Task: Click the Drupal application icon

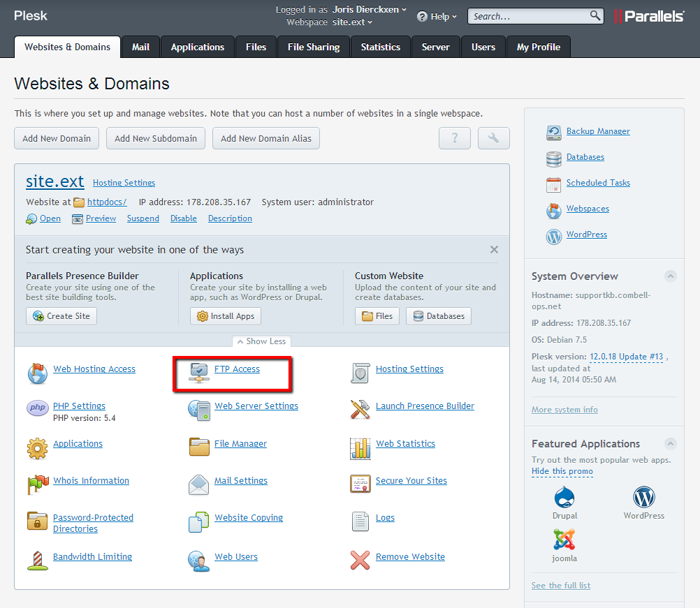Action: click(564, 498)
